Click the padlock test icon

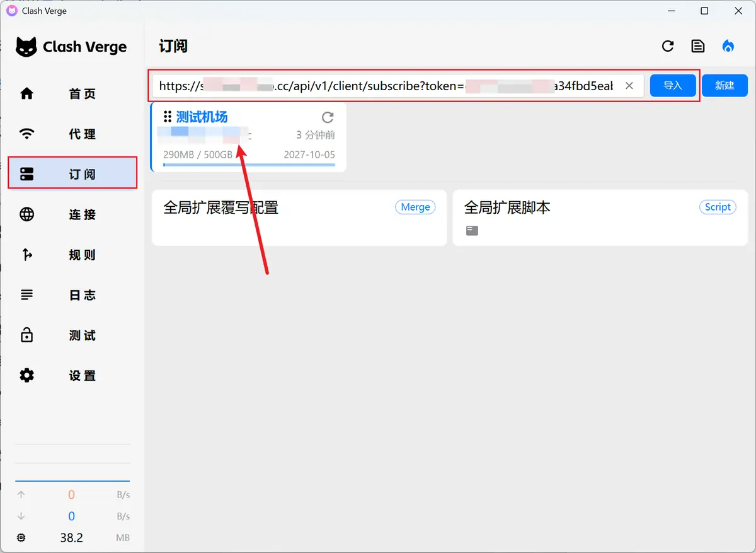click(x=26, y=335)
